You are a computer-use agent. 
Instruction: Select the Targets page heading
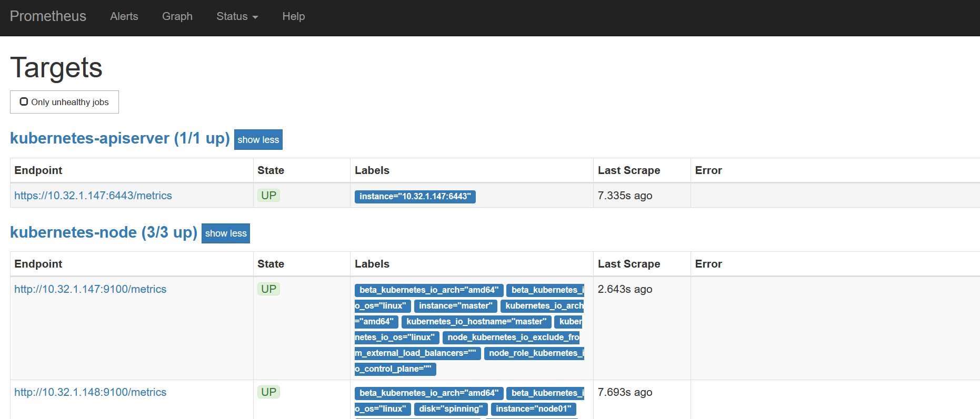(x=56, y=68)
